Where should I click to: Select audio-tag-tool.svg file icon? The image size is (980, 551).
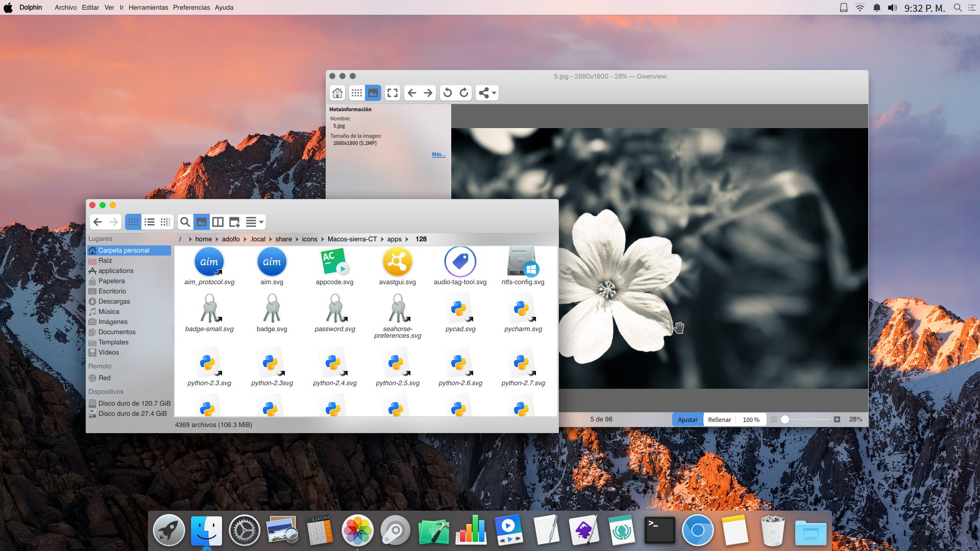[x=460, y=262]
